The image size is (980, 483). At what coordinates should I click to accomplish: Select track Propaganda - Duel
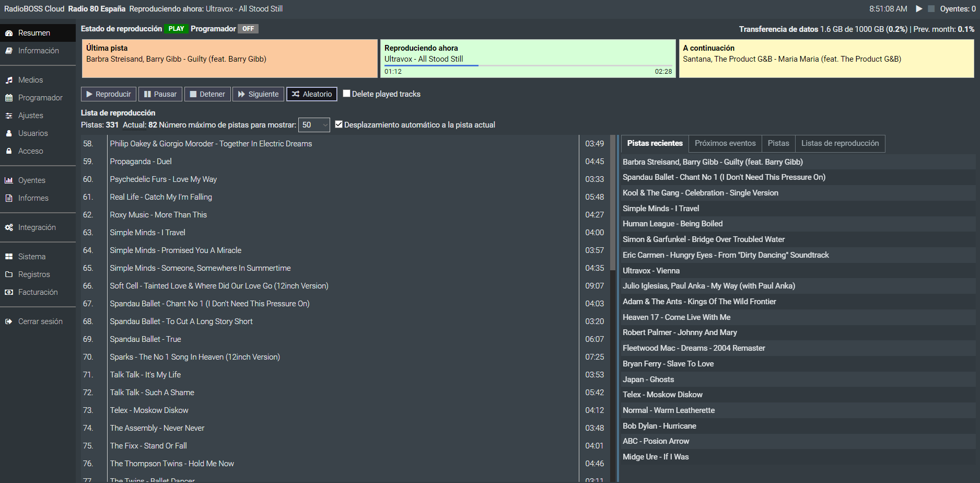(343, 162)
